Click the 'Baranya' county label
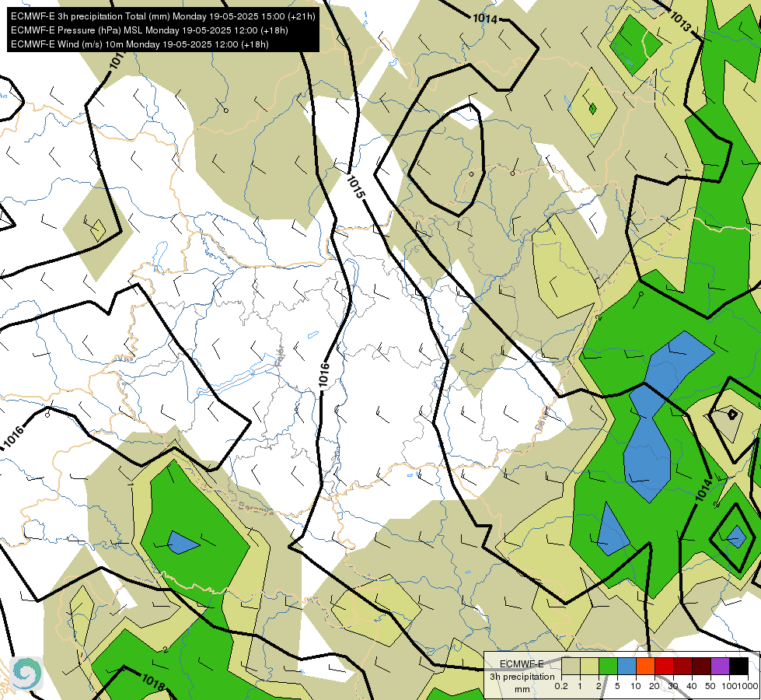Screen dimensions: 761x700 click(256, 508)
